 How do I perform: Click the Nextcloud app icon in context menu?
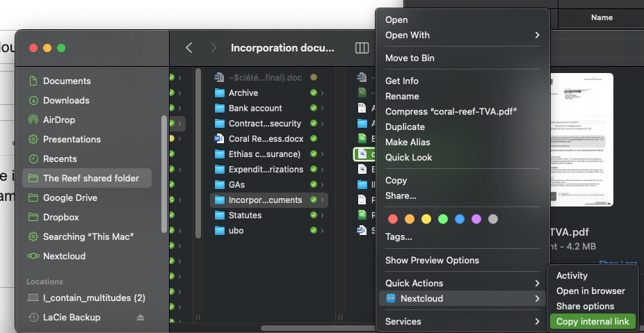391,299
